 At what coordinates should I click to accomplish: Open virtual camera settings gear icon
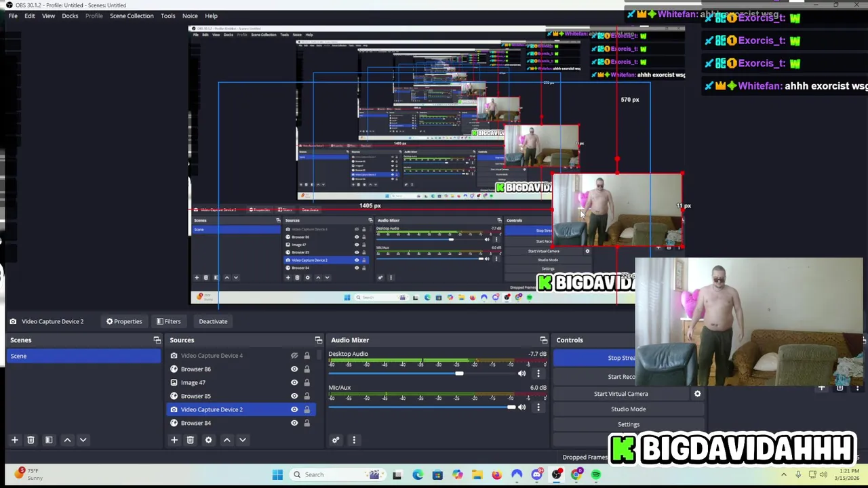697,394
